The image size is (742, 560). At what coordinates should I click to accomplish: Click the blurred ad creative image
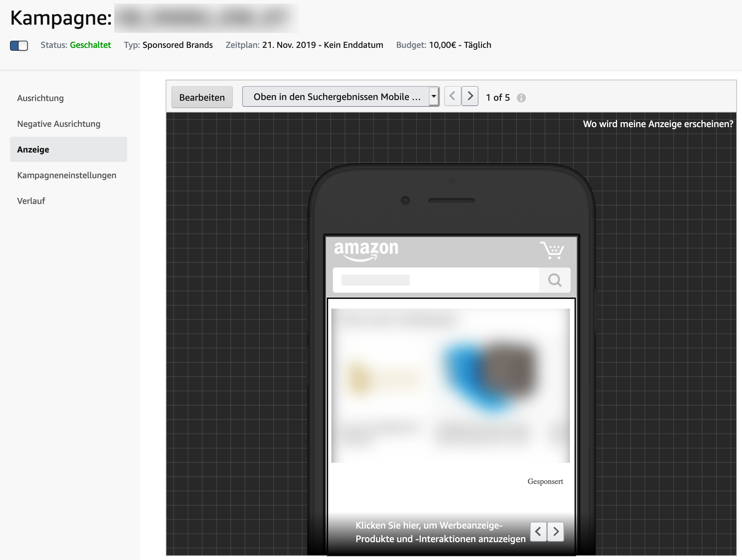[x=451, y=386]
